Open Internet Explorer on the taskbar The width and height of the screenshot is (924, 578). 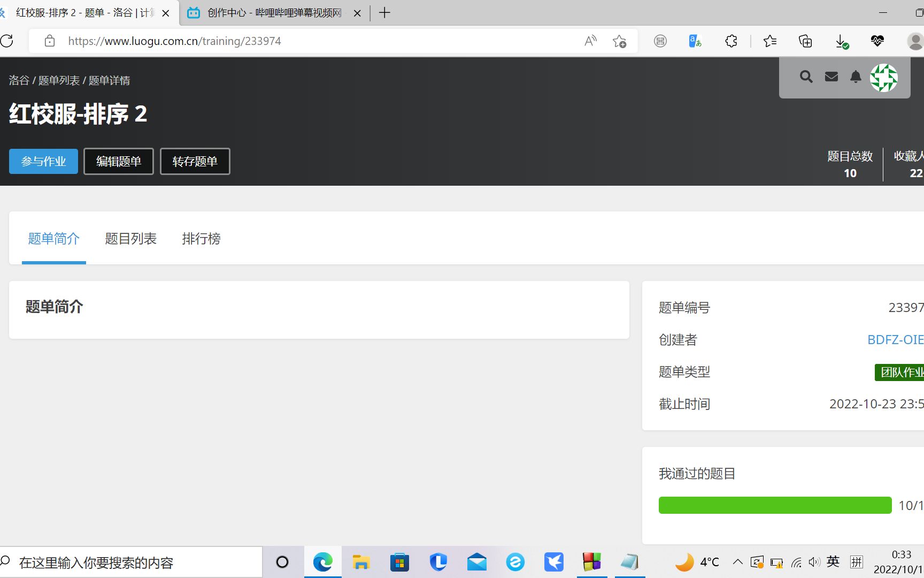point(515,562)
